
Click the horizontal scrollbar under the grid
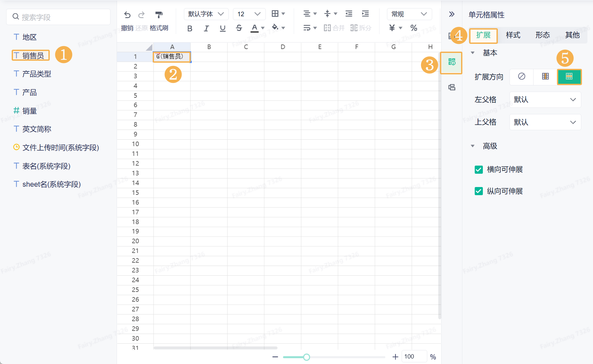215,348
